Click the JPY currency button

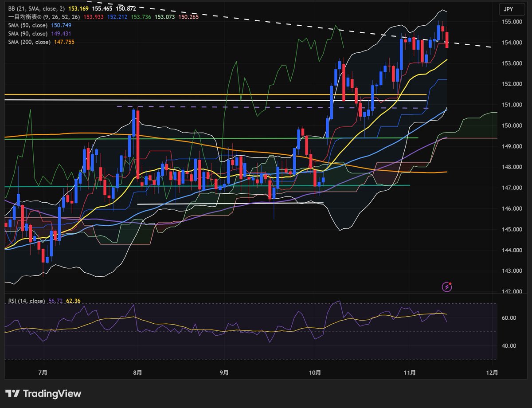(512, 9)
